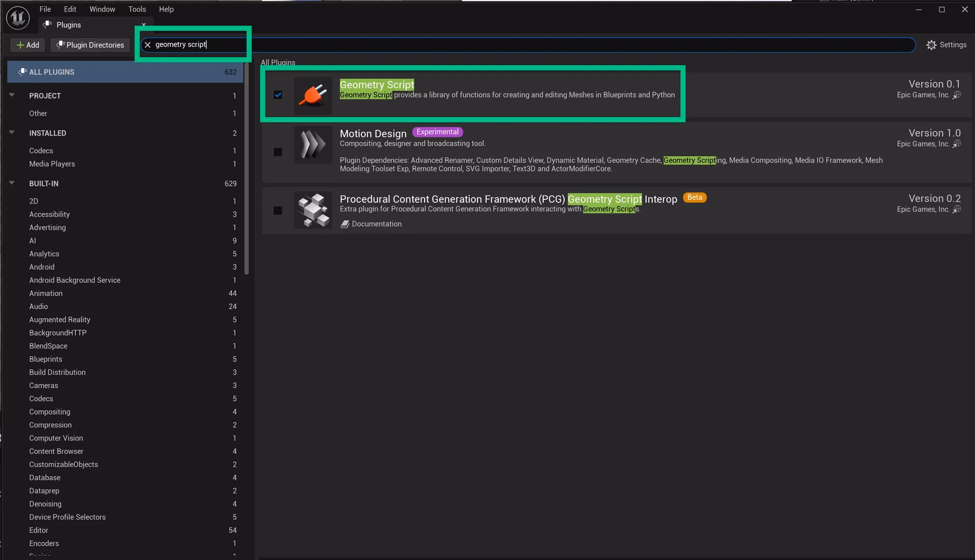Click the Unreal Engine logo

[18, 18]
